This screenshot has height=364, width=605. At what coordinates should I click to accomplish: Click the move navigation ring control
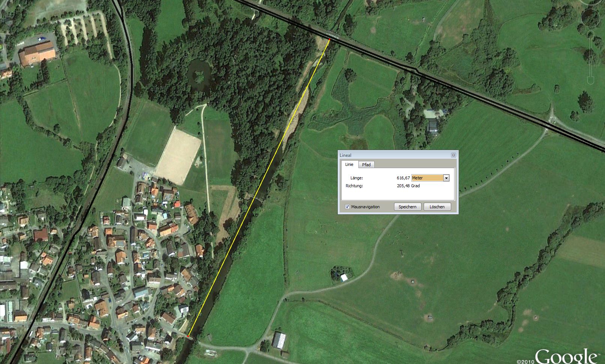[x=590, y=18]
